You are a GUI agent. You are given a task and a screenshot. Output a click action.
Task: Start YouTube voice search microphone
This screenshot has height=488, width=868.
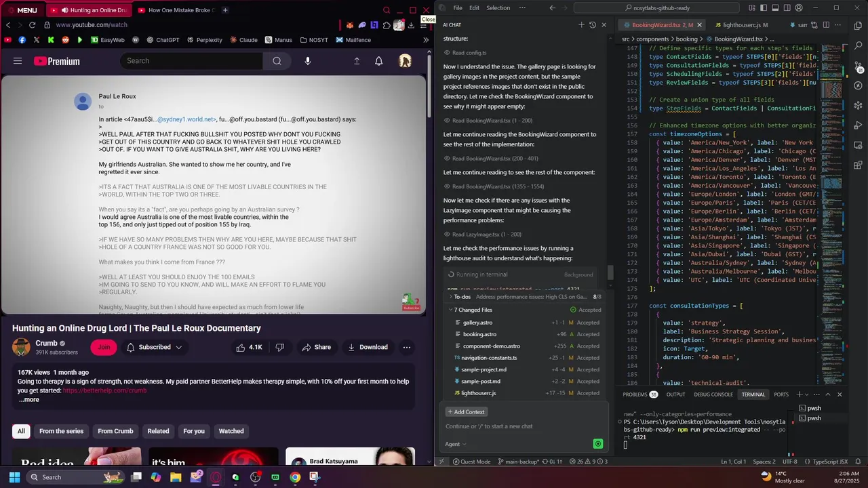[308, 61]
